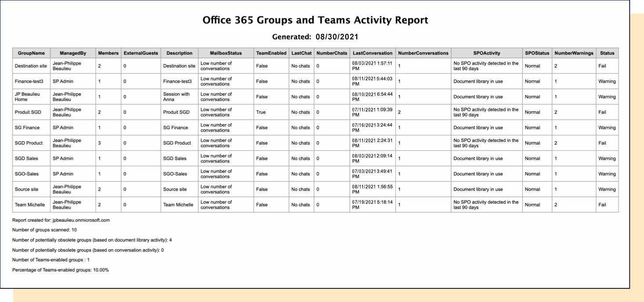The width and height of the screenshot is (644, 302).
Task: Click 'Document library in use' for Source site
Action: point(478,189)
